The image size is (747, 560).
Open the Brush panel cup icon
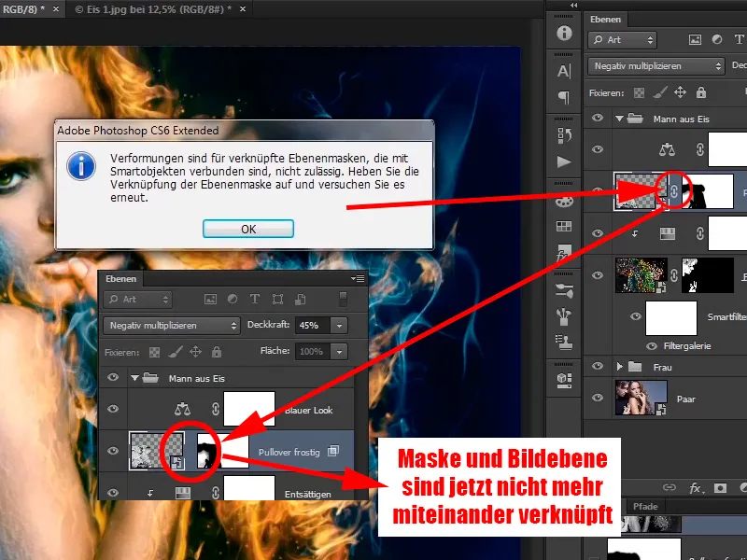564,316
